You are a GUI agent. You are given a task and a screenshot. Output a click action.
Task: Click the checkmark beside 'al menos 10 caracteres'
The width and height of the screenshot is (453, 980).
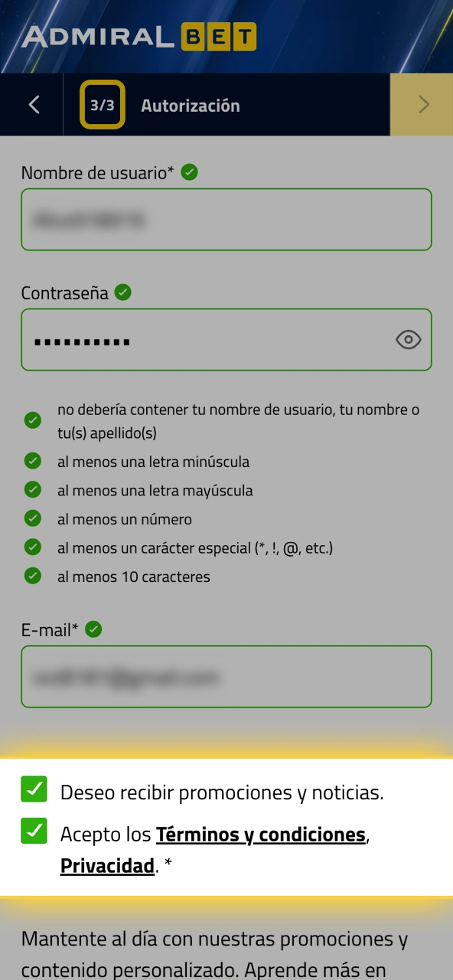click(x=33, y=576)
